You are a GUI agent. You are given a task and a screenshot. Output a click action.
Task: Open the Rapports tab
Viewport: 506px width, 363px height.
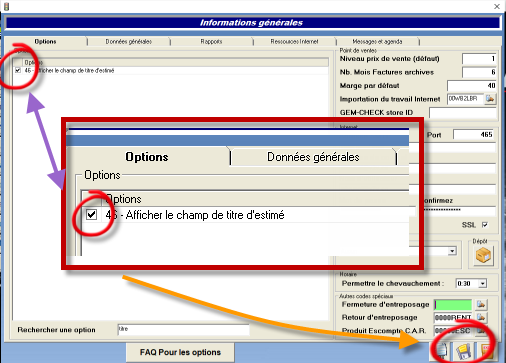(x=211, y=42)
